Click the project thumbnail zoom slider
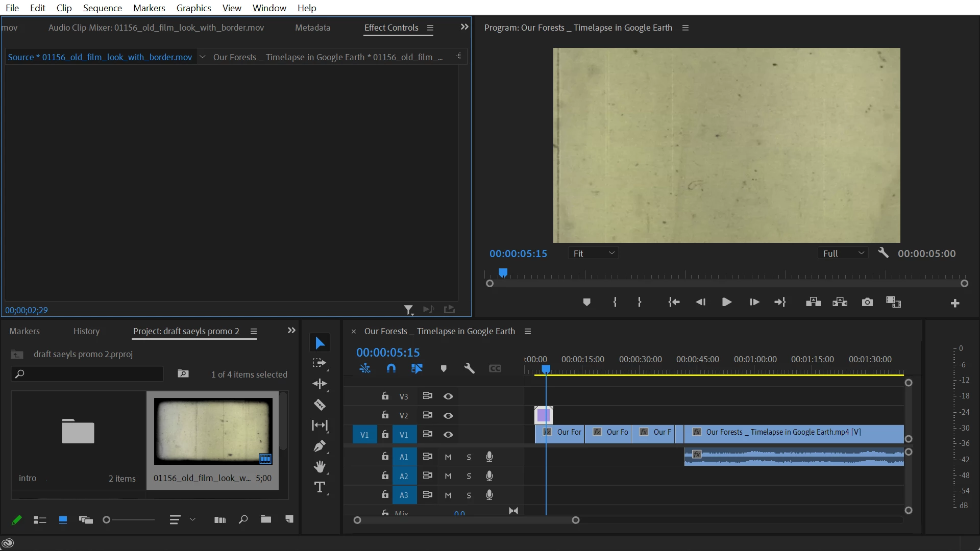980x551 pixels. (x=107, y=520)
